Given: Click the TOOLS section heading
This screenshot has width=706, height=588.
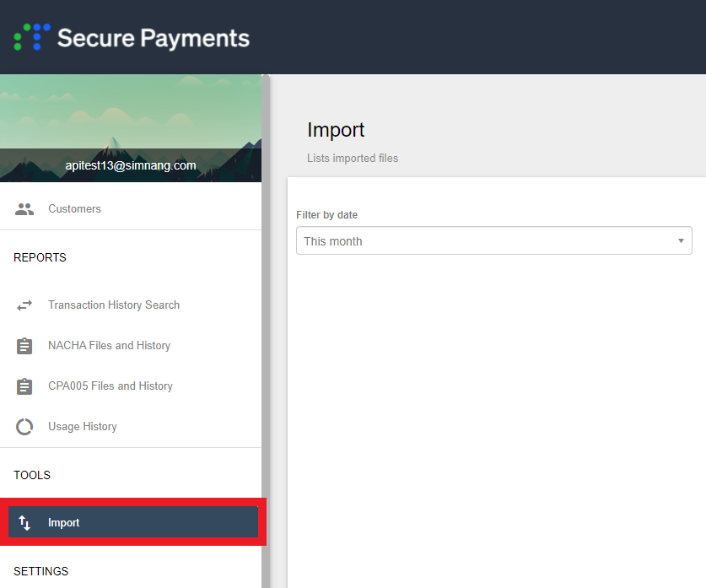Looking at the screenshot, I should click(32, 475).
